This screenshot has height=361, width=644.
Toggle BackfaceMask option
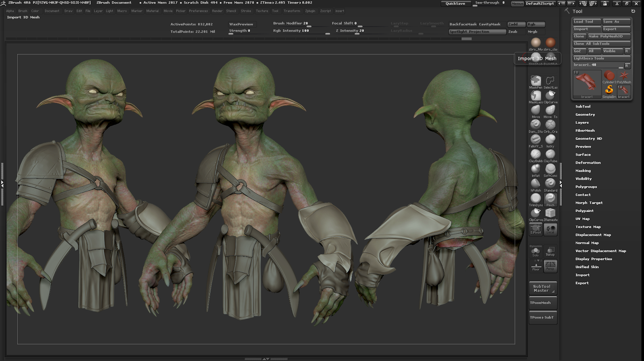coord(463,24)
